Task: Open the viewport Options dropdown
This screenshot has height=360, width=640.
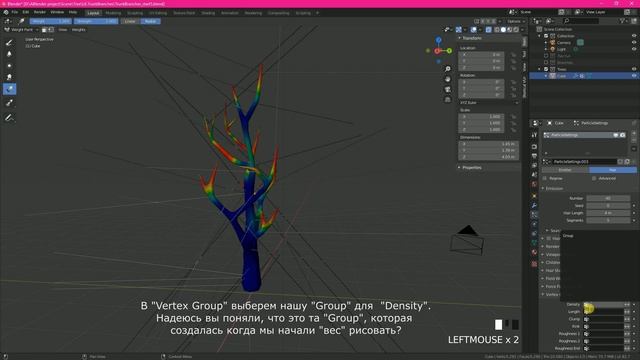Action: pyautogui.click(x=516, y=21)
